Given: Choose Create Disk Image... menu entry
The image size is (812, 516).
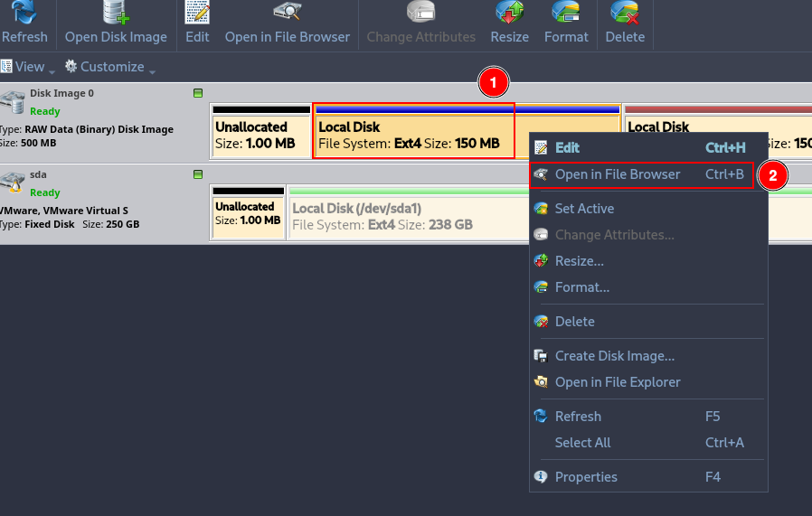Looking at the screenshot, I should 614,356.
